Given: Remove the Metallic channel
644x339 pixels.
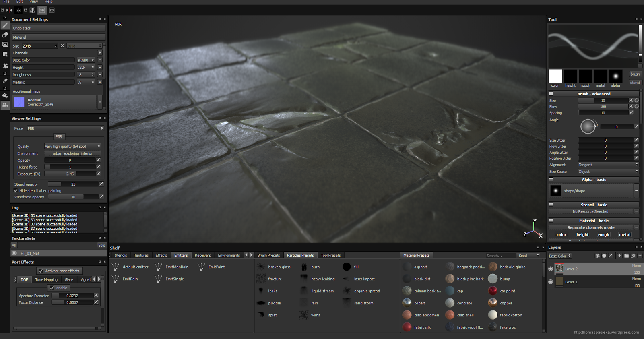Looking at the screenshot, I should 100,82.
